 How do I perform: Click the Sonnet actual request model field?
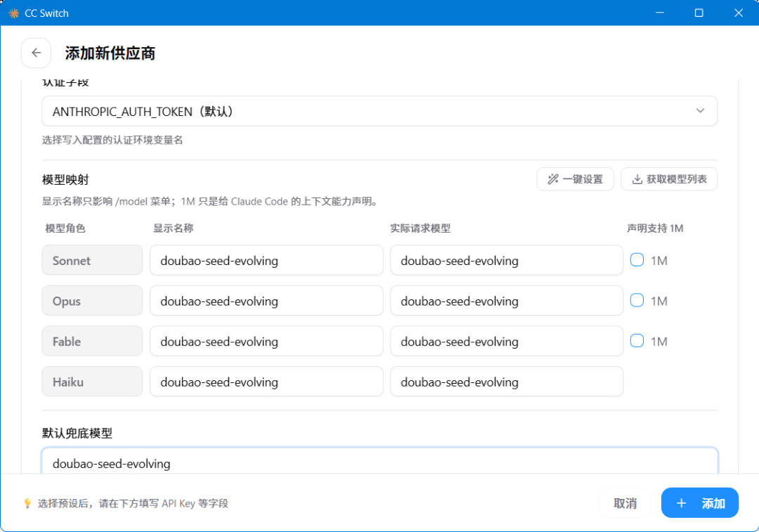coord(506,261)
